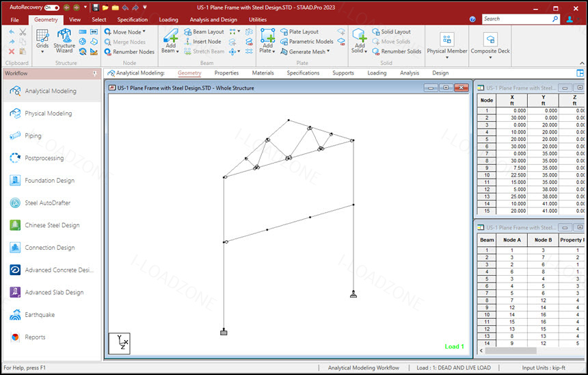This screenshot has width=588, height=375.
Task: Click Renumber Solids
Action: (x=397, y=51)
